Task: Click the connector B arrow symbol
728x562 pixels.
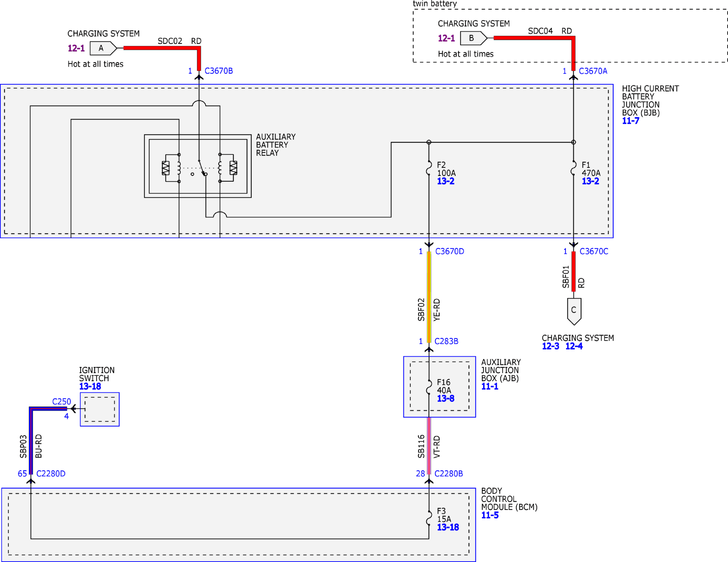Action: 474,38
